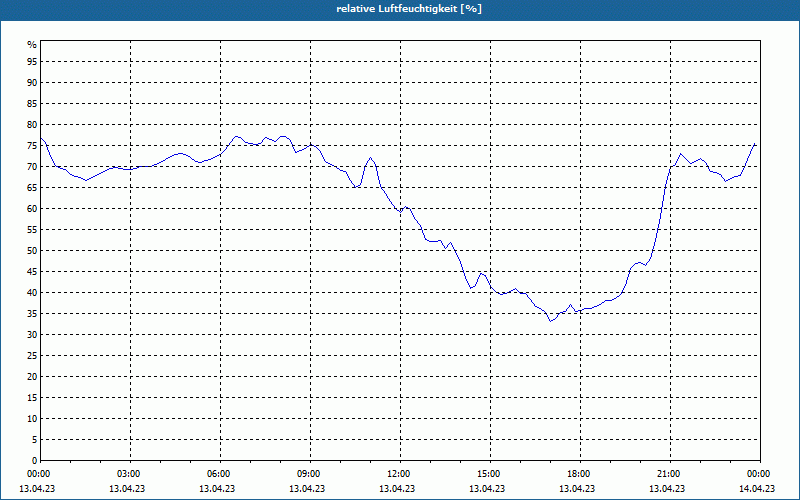
Task: Click the curve start point at 00:00
Action: (x=41, y=138)
